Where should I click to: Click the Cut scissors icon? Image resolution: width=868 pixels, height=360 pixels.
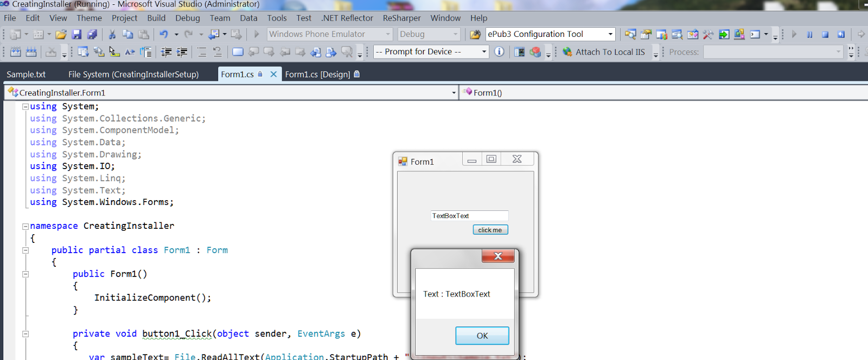tap(112, 34)
